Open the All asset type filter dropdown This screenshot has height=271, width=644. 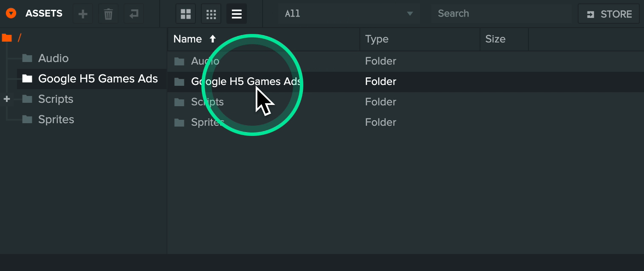349,14
